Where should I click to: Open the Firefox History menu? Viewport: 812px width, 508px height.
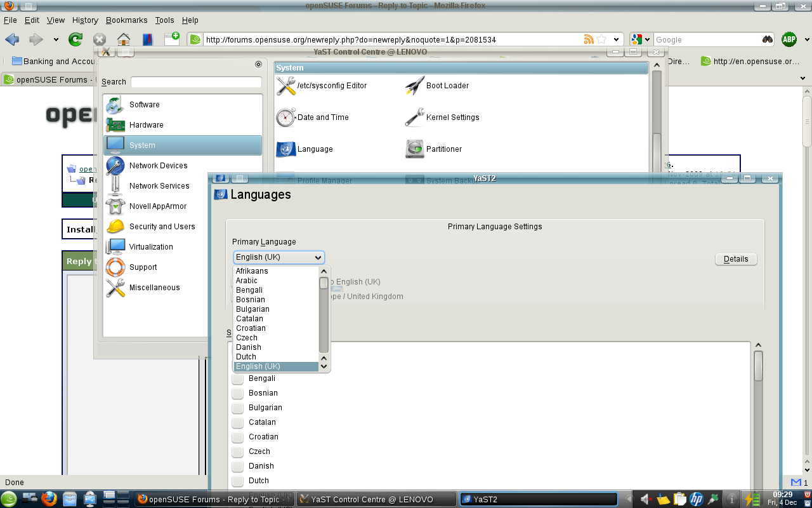point(85,20)
